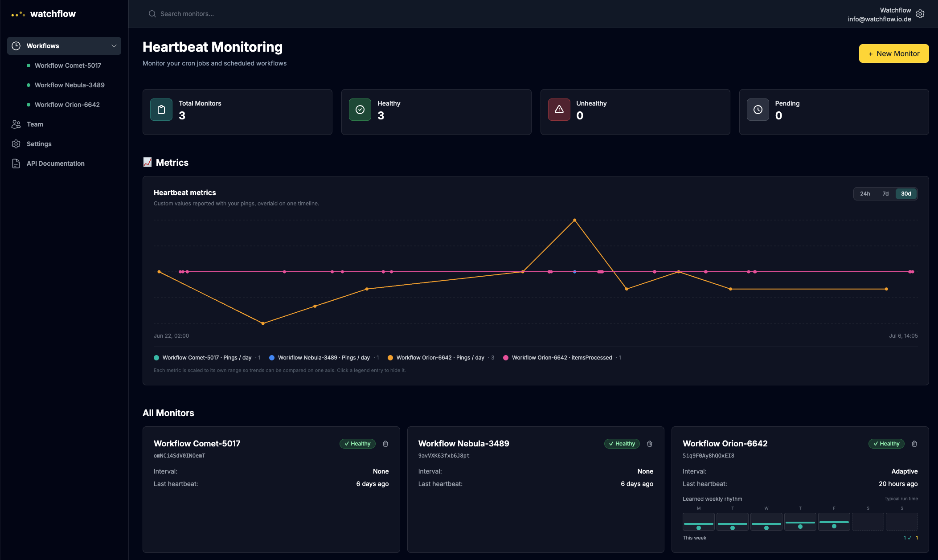938x560 pixels.
Task: Click the Pending clock icon
Action: [758, 110]
